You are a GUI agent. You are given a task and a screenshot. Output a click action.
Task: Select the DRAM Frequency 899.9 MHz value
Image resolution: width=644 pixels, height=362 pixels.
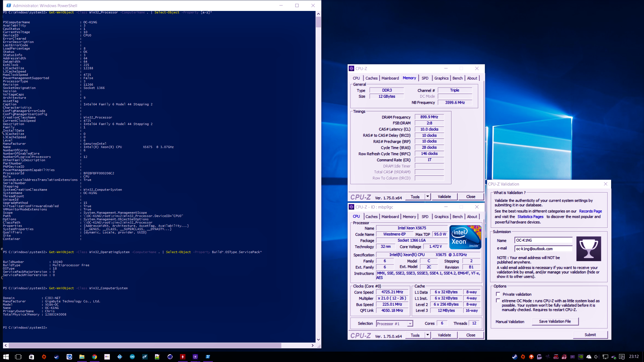click(x=429, y=117)
